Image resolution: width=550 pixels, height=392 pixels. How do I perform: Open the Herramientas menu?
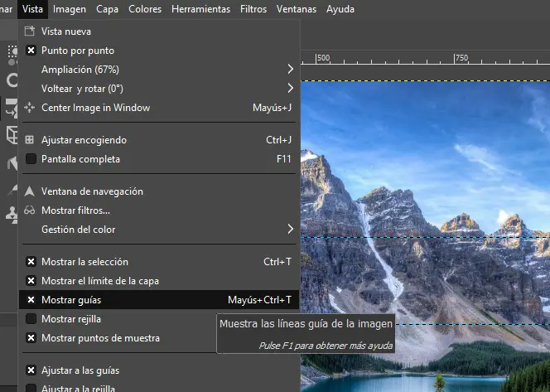coord(201,9)
